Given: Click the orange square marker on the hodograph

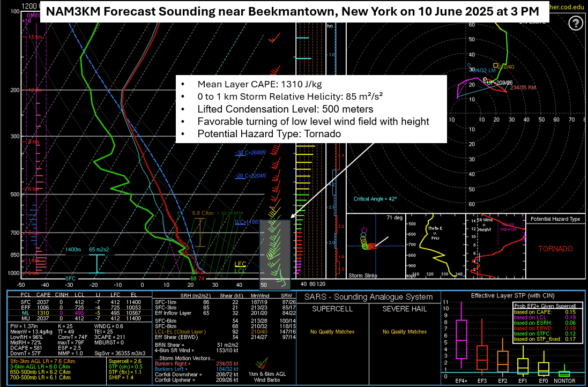Looking at the screenshot, I should point(496,65).
